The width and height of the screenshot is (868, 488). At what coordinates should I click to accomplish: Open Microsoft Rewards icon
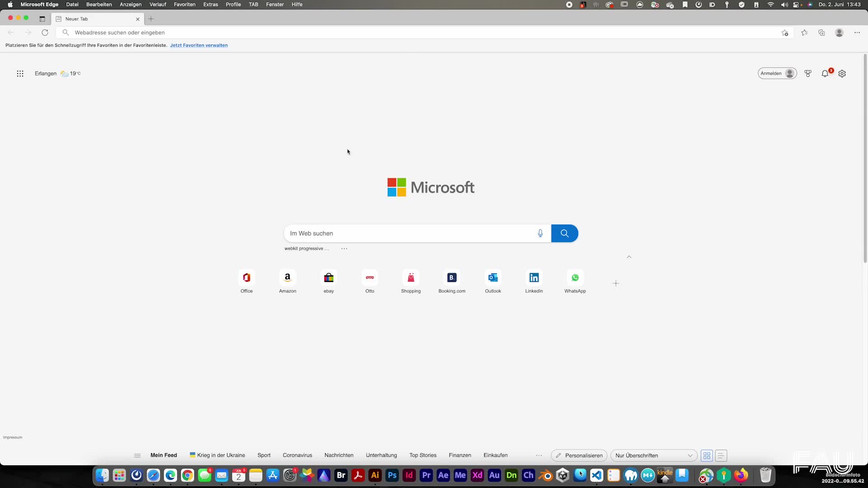[808, 73]
